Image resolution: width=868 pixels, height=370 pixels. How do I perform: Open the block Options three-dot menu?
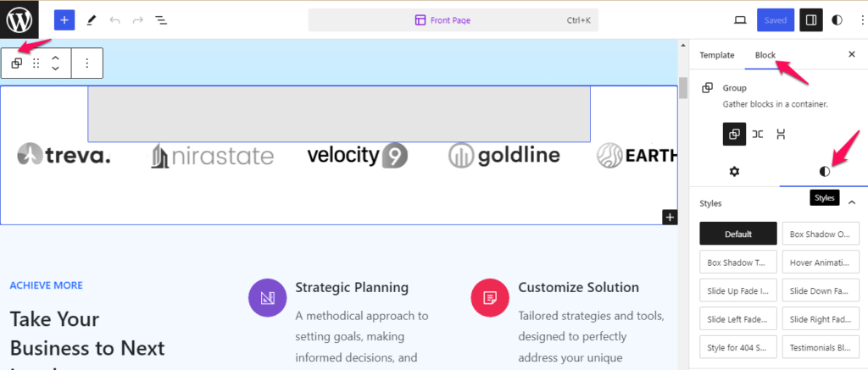click(87, 63)
